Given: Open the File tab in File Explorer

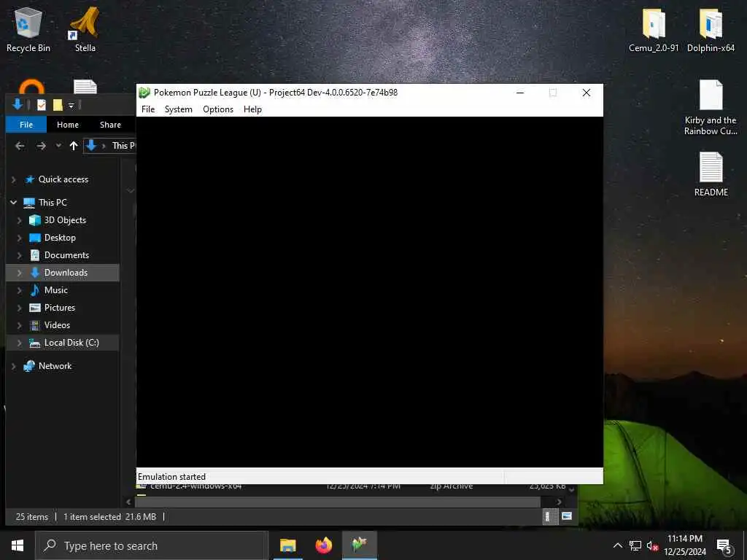Looking at the screenshot, I should pyautogui.click(x=26, y=125).
